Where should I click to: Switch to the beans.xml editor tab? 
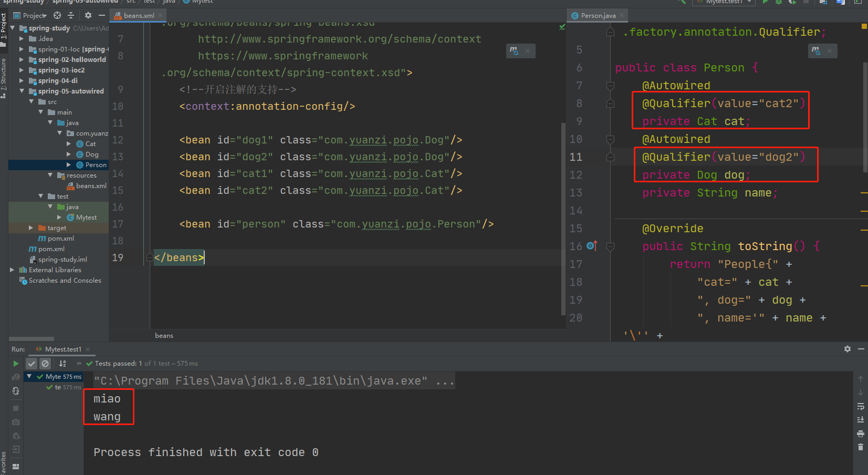(x=139, y=16)
